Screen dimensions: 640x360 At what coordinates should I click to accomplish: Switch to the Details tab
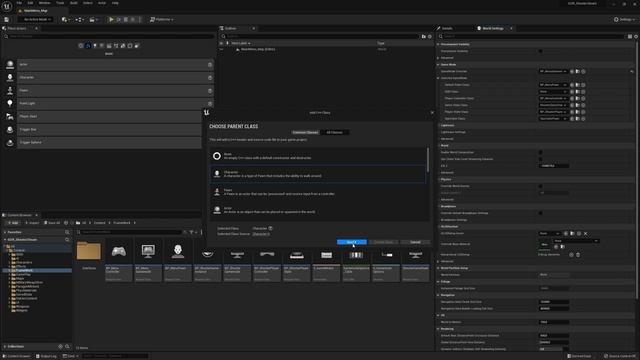click(447, 28)
